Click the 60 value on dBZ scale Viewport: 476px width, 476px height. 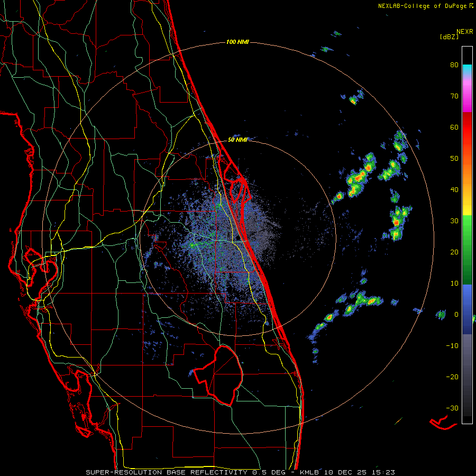tap(454, 127)
